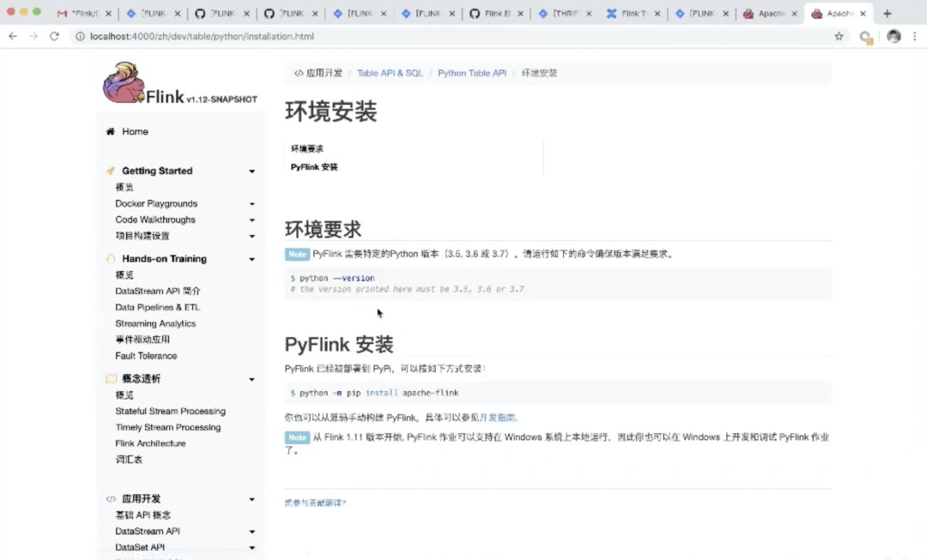
Task: Open the user profile avatar
Action: (894, 36)
